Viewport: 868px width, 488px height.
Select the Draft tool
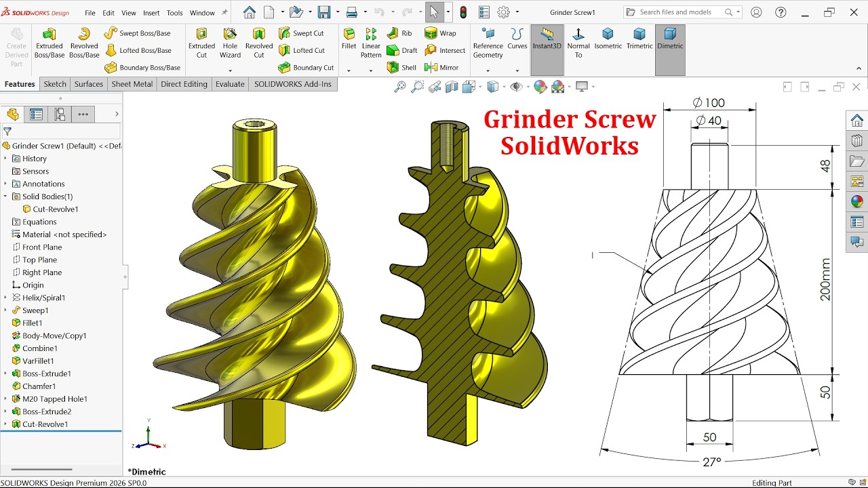pyautogui.click(x=402, y=50)
